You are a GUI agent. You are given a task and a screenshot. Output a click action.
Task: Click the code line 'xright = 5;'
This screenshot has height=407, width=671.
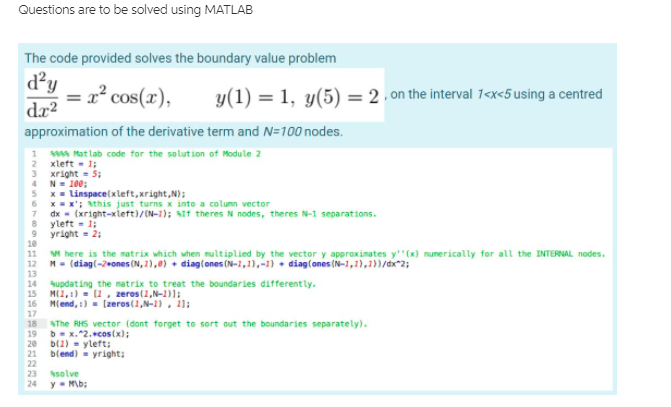[76, 174]
